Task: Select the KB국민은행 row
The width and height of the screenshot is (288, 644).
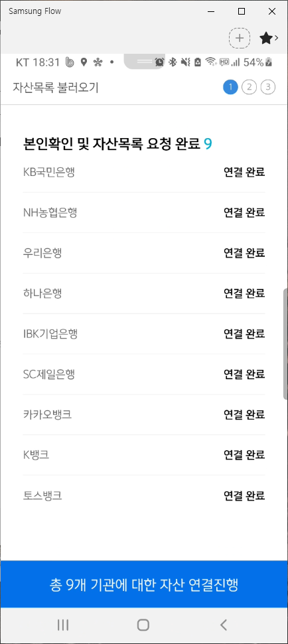Action: (144, 172)
